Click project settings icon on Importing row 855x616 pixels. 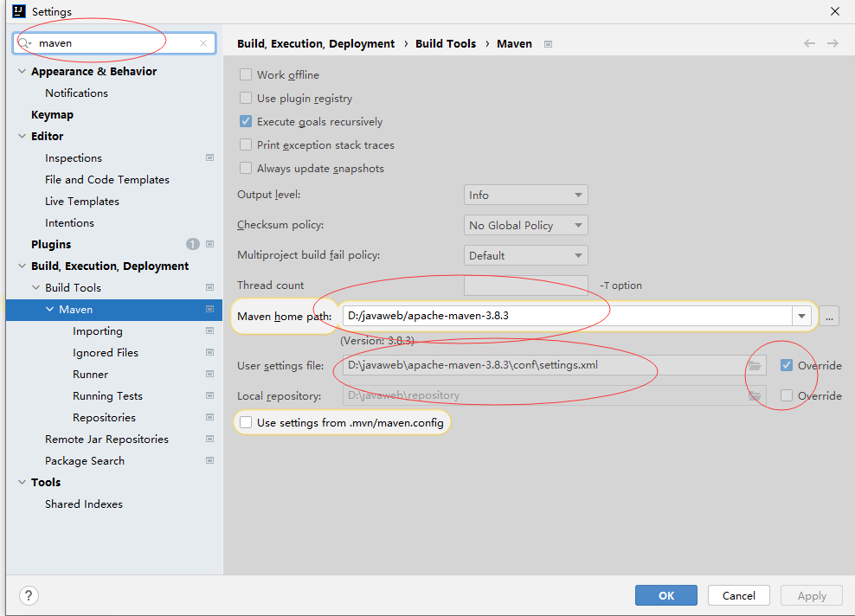tap(209, 330)
